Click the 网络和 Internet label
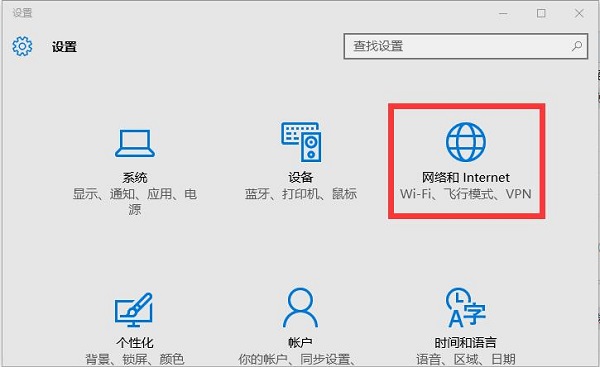 (466, 178)
